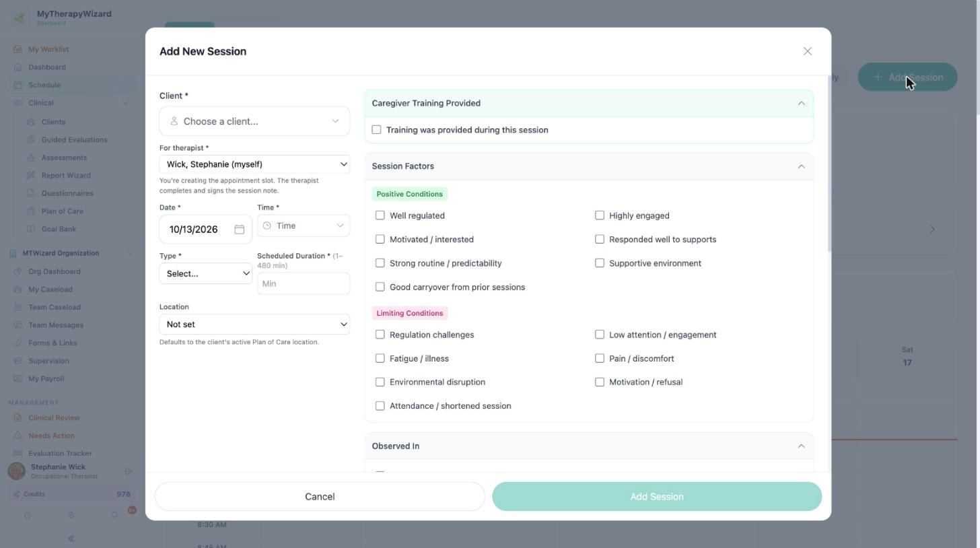
Task: Click the Clinical Review icon
Action: pos(18,418)
